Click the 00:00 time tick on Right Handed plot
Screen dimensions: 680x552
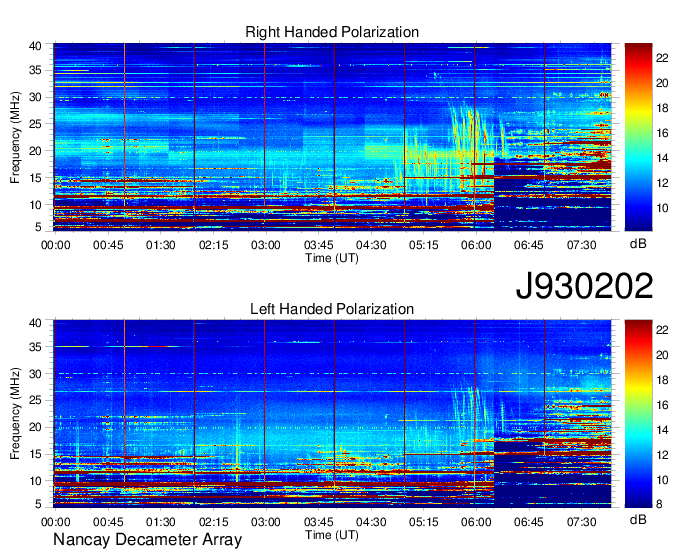(x=56, y=245)
